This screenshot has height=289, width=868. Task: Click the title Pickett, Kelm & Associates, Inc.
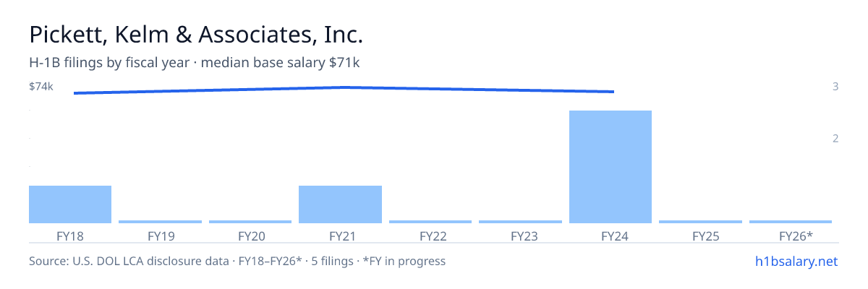coord(196,35)
